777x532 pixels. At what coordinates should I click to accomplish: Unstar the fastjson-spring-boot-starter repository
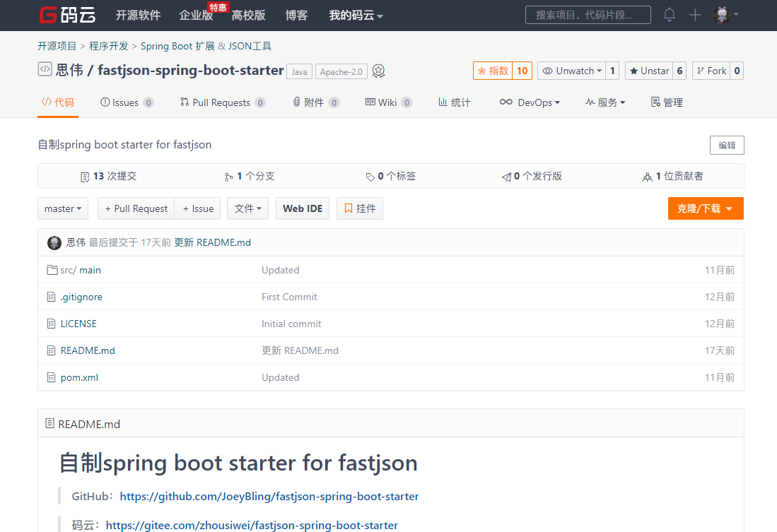pos(648,71)
